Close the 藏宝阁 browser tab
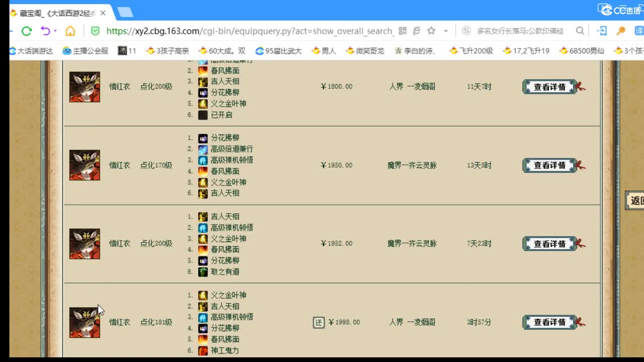 click(x=103, y=13)
